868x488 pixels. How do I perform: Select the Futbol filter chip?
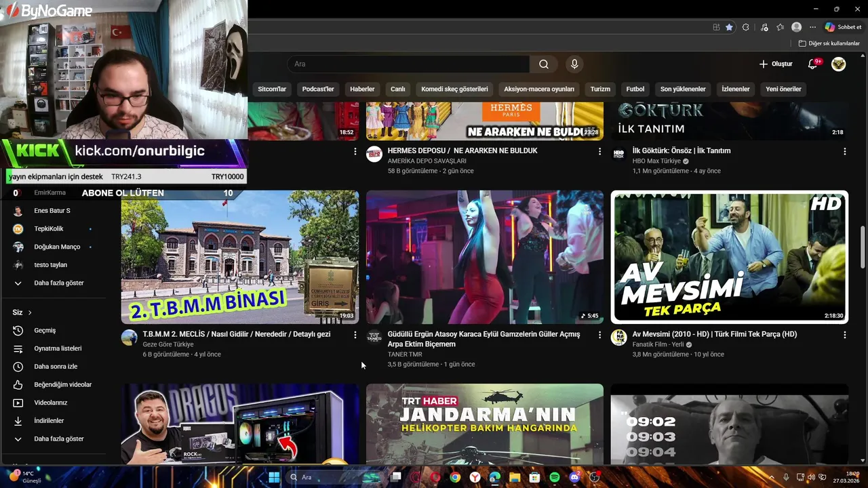[635, 89]
